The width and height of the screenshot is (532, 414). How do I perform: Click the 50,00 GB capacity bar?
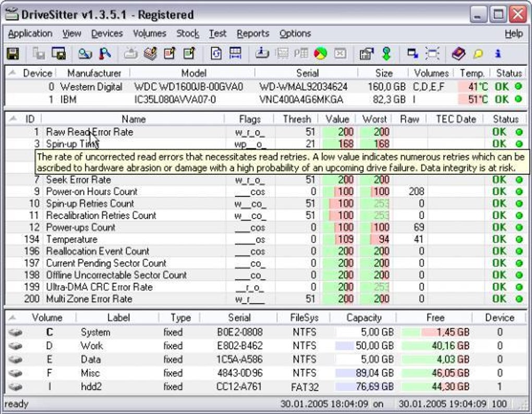click(x=365, y=346)
